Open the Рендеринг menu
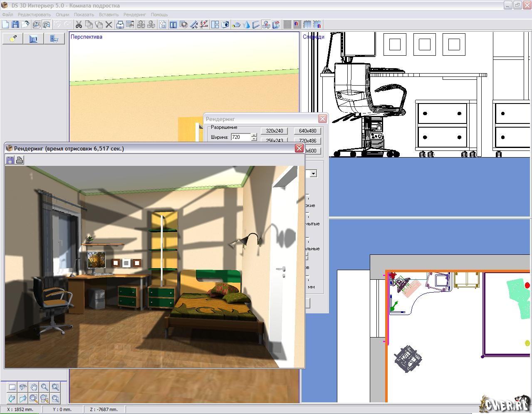The height and width of the screenshot is (414, 532). (x=135, y=15)
